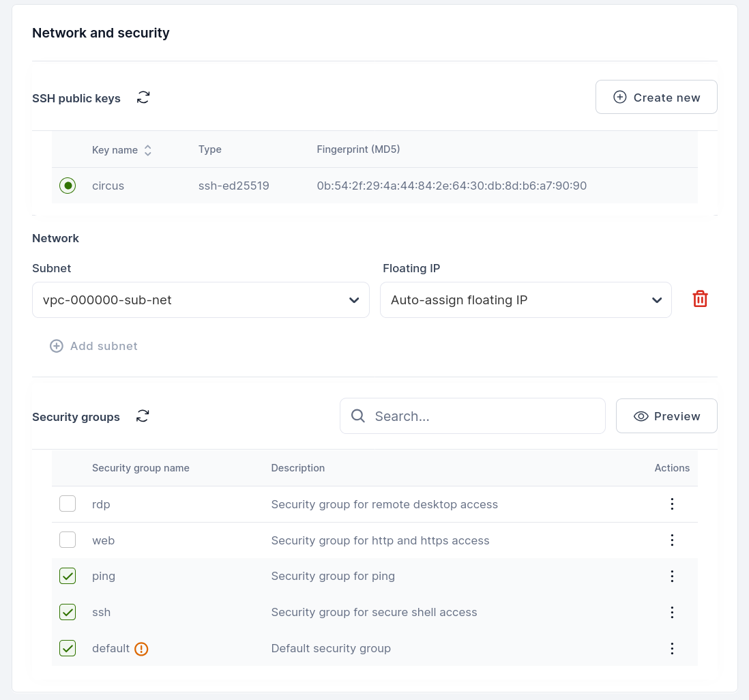The image size is (749, 700).
Task: Disable the ssh security group checkbox
Action: click(x=68, y=613)
